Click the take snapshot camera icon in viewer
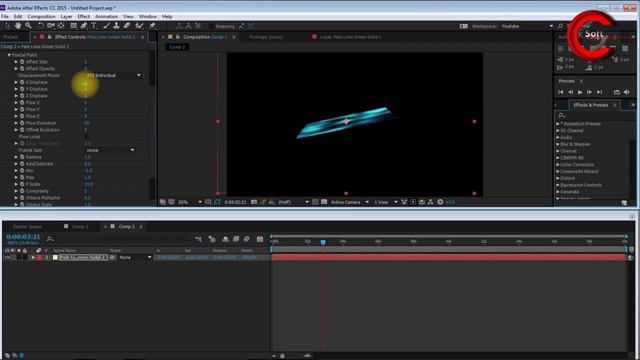640x360 pixels. (x=254, y=202)
